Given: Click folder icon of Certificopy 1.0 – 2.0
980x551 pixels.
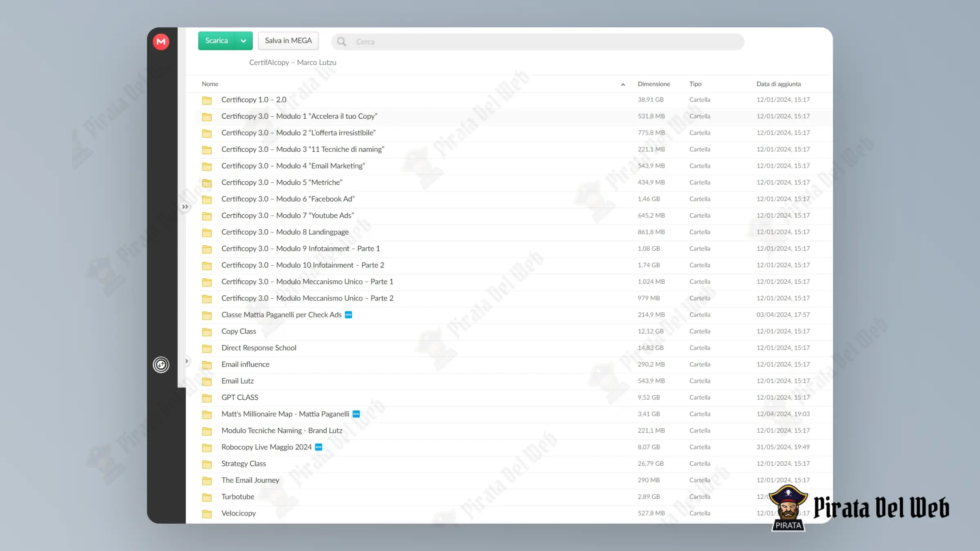Looking at the screenshot, I should [x=207, y=100].
